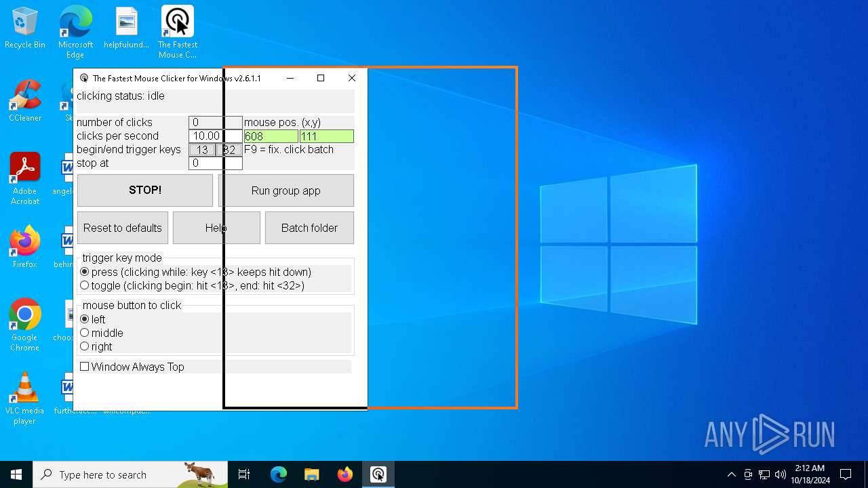Click the 'trigger key mode' group label
The height and width of the screenshot is (488, 868).
(122, 258)
